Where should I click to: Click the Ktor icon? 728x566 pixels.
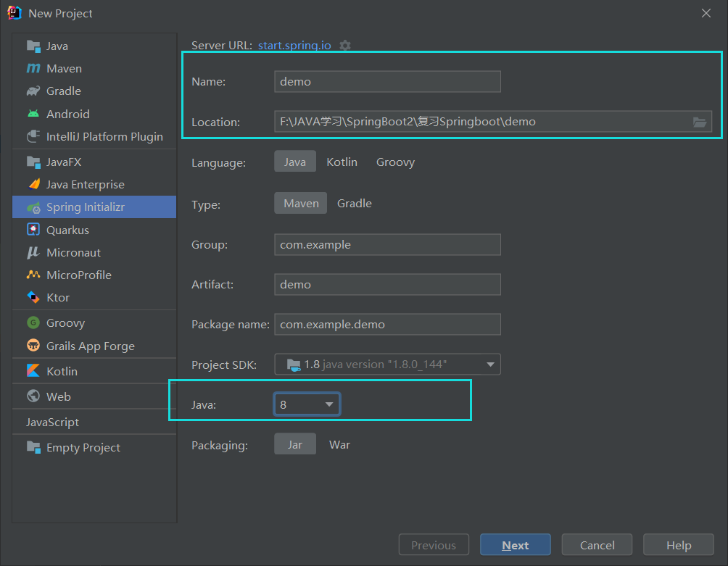(x=33, y=297)
